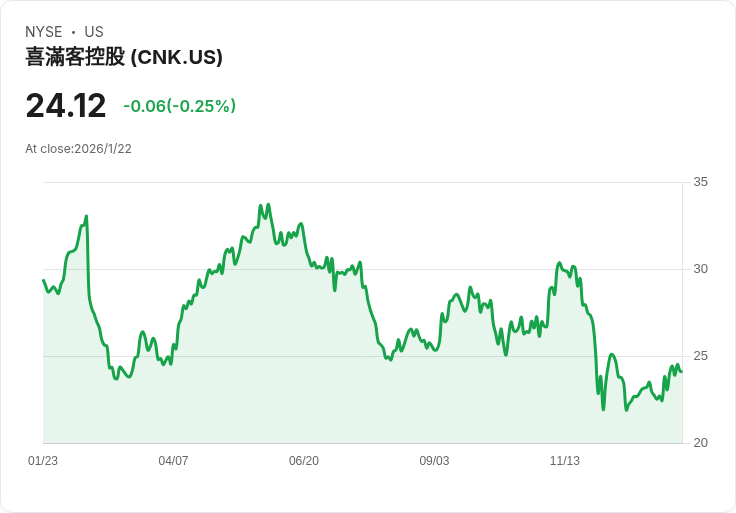Screen dimensions: 736x513
Task: Click the chart line's leftmost starting point
Action: [x=44, y=280]
